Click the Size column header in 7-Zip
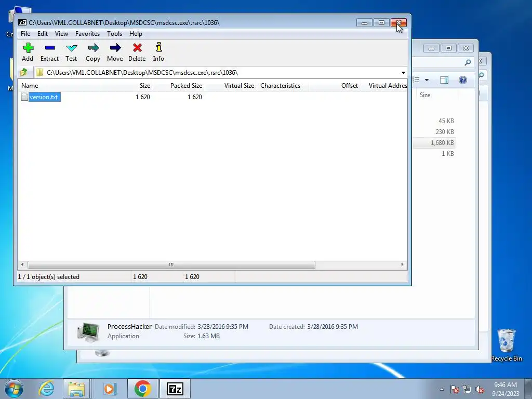This screenshot has width=532, height=399. (x=127, y=86)
